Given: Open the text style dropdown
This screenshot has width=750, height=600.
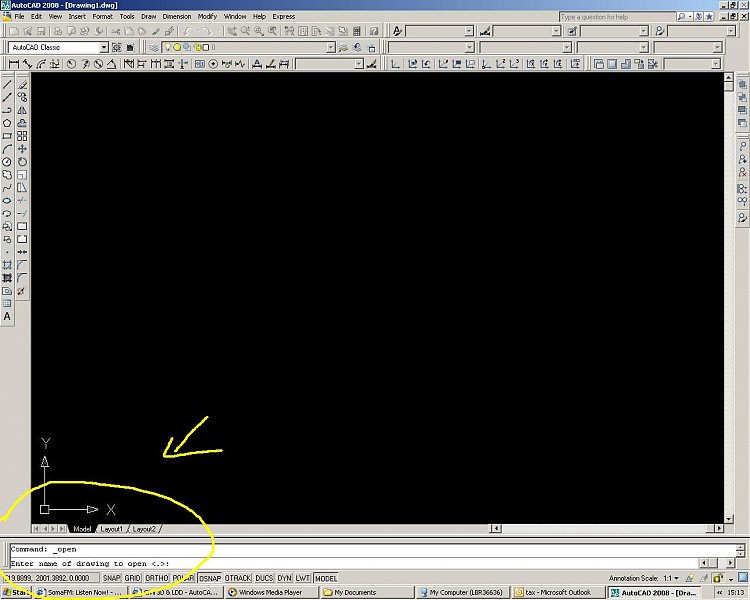Looking at the screenshot, I should (469, 31).
